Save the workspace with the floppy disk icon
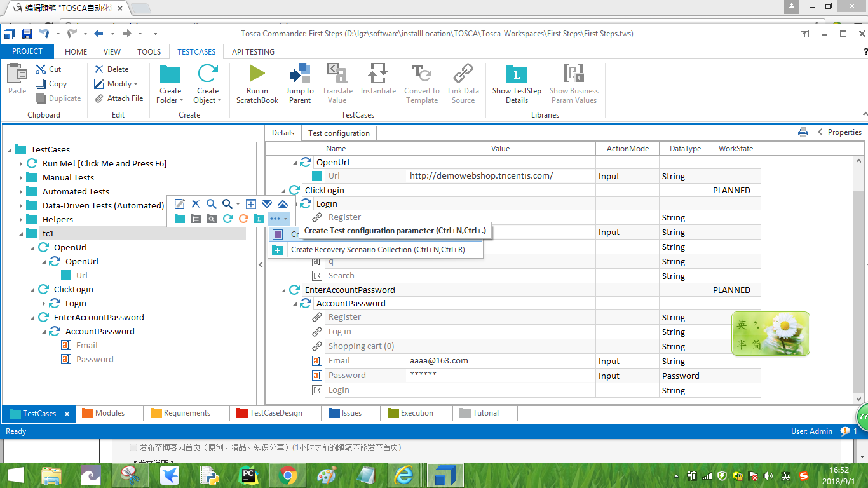This screenshot has width=868, height=488. (x=27, y=34)
